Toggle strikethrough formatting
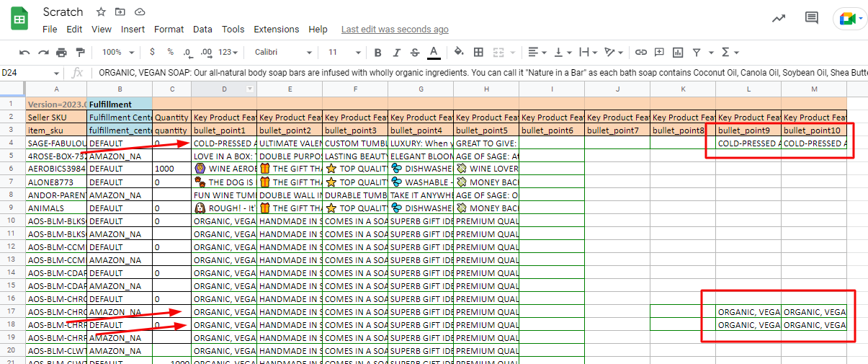Screen dimensions: 868x364 [415, 53]
